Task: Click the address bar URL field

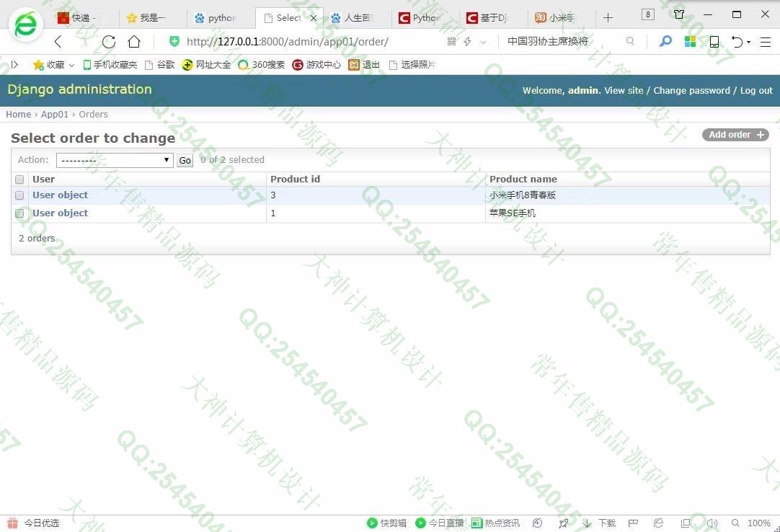Action: pos(288,42)
